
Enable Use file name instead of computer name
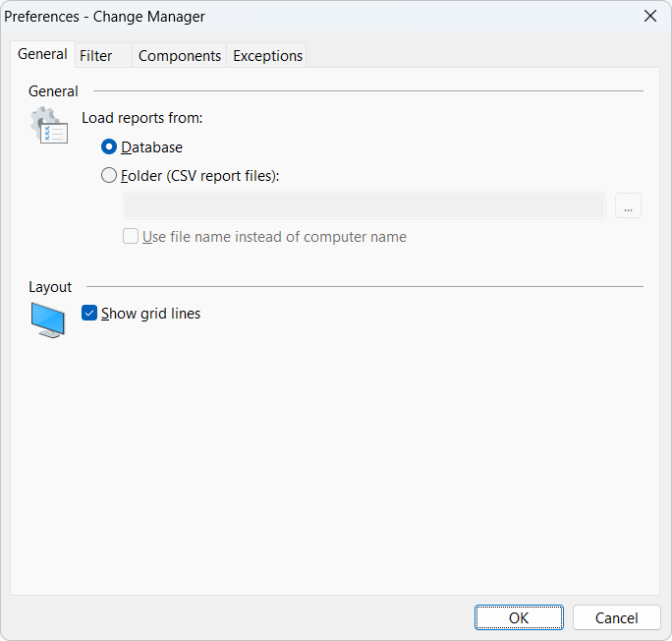pos(131,237)
